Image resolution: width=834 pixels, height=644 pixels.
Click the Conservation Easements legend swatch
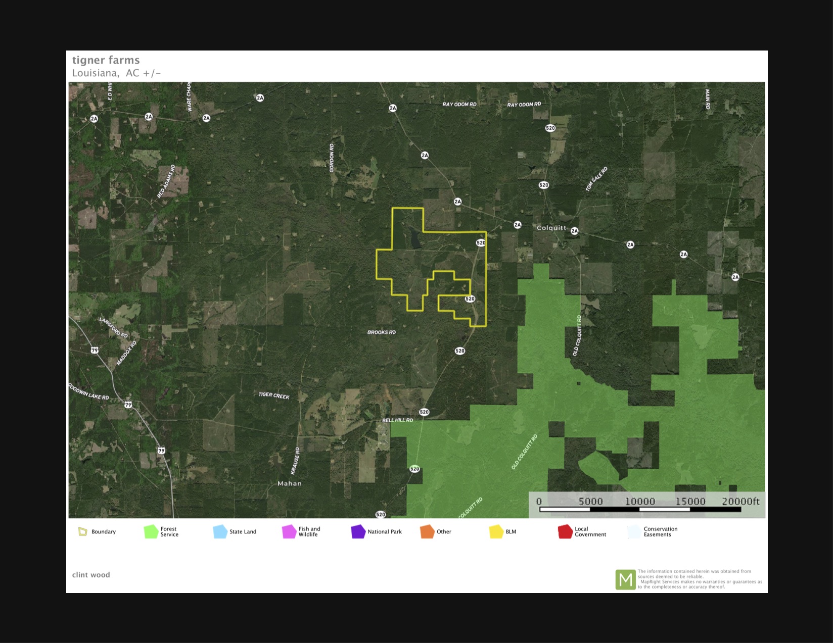(x=634, y=532)
